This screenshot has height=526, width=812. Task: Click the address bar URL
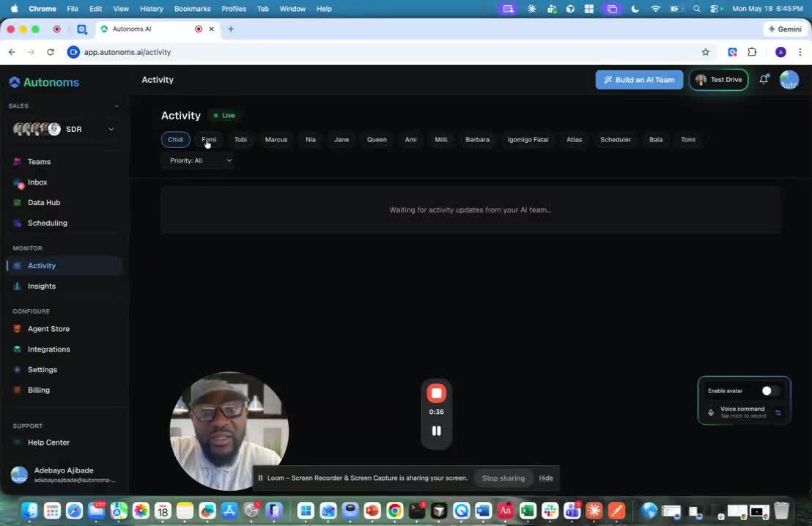128,52
